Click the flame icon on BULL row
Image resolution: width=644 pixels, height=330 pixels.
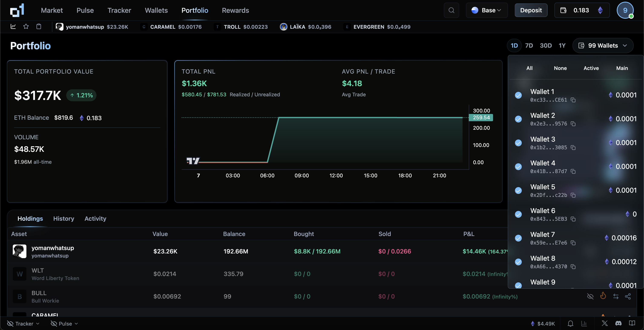[603, 296]
